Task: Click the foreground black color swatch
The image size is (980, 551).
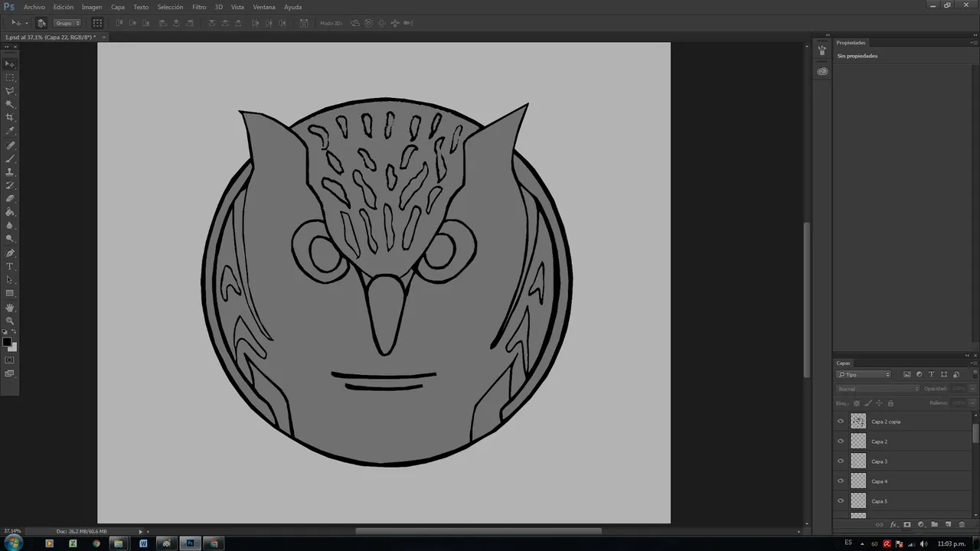Action: point(7,342)
